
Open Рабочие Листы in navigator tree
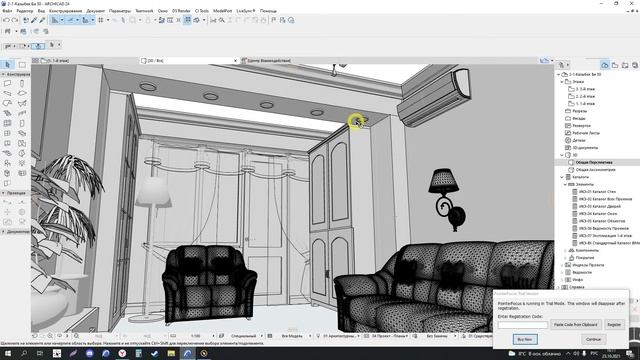[x=586, y=133]
